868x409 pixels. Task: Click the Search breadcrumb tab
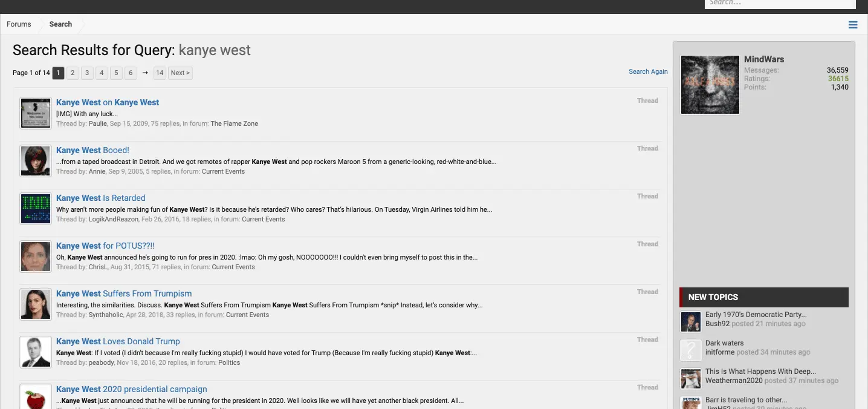(60, 24)
